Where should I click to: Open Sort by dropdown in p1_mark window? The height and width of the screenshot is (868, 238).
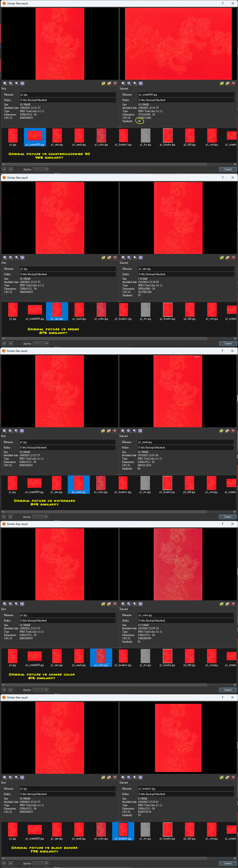40,516
